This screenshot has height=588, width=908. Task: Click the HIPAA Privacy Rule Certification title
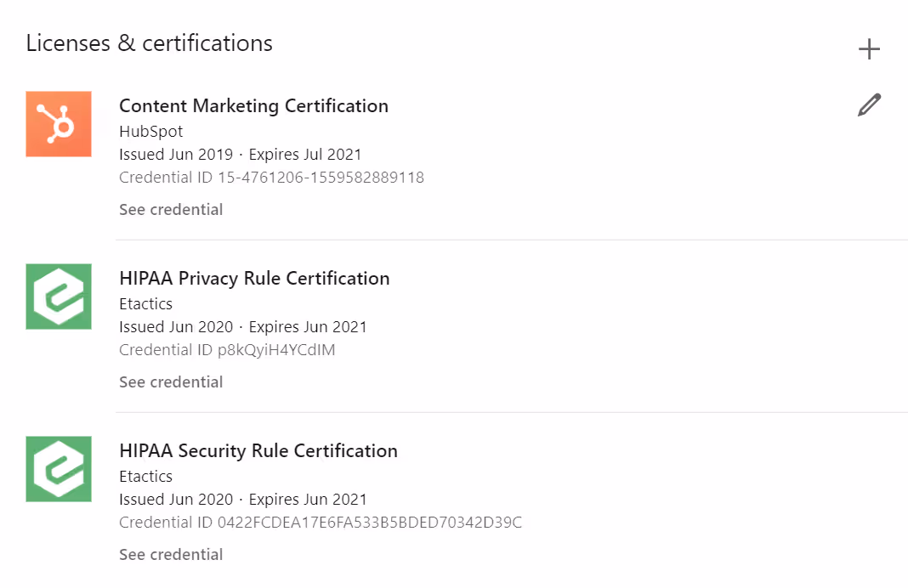coord(254,279)
